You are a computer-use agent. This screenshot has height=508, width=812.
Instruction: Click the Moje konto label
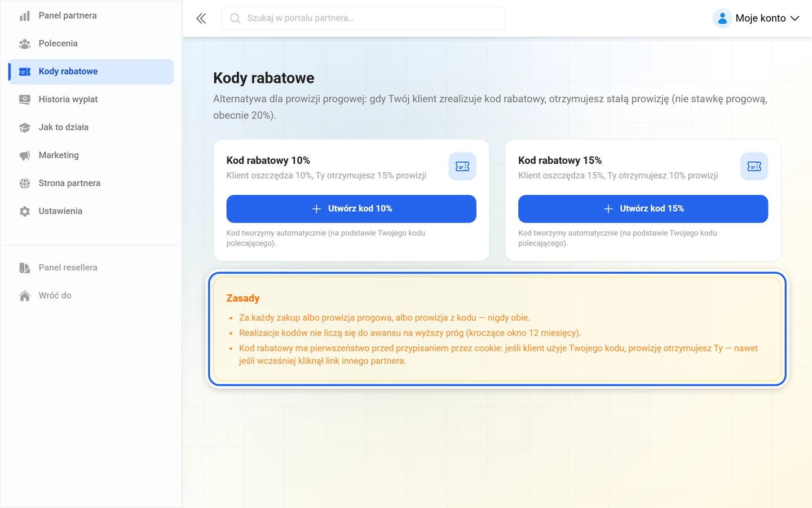(x=760, y=19)
